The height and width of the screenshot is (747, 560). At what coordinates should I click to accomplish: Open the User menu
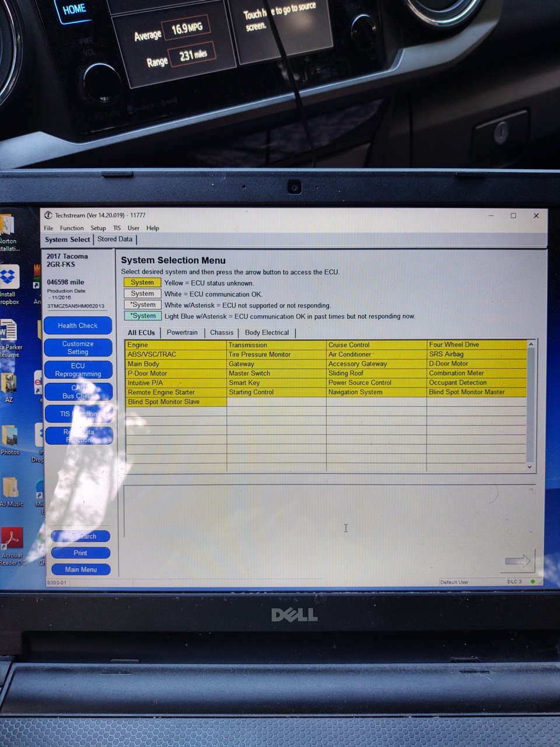point(134,228)
